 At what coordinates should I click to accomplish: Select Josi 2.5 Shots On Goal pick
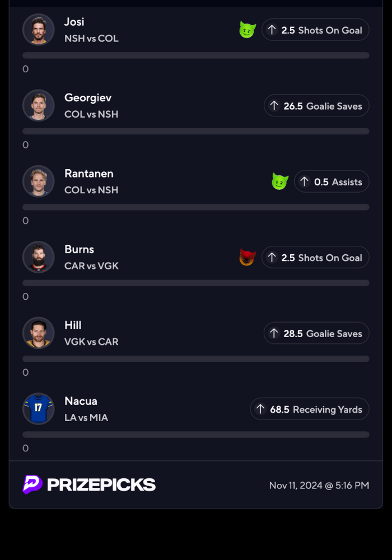point(315,30)
